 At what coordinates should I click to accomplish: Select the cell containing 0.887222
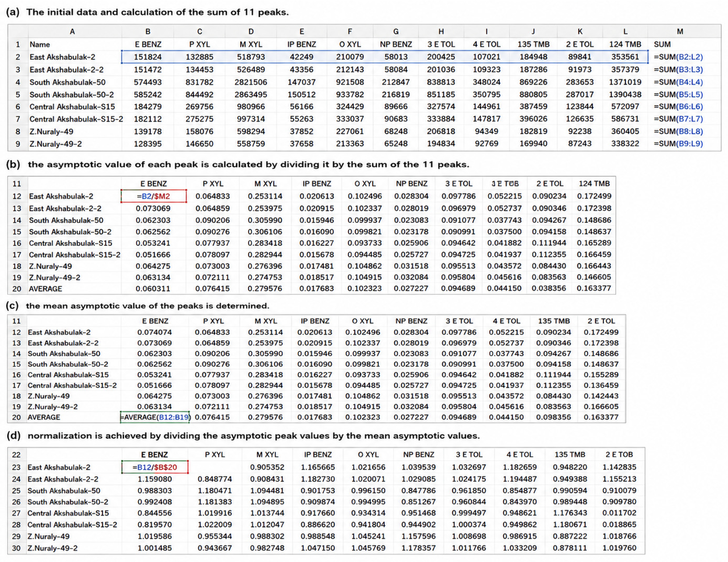570,536
